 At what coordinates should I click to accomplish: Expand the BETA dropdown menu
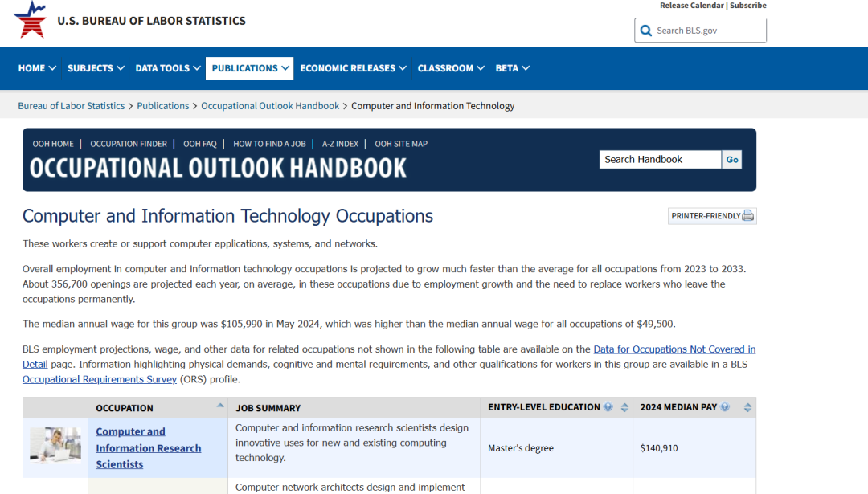[512, 68]
